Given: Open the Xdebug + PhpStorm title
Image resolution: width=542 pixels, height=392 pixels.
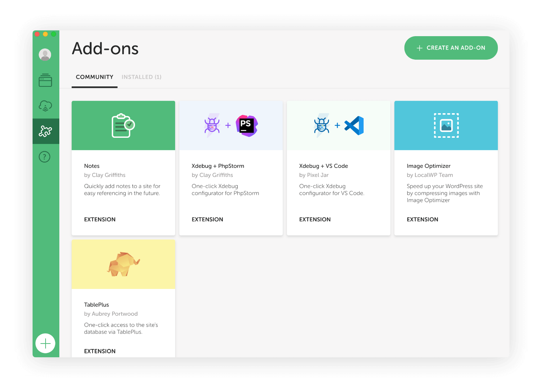Looking at the screenshot, I should click(218, 166).
